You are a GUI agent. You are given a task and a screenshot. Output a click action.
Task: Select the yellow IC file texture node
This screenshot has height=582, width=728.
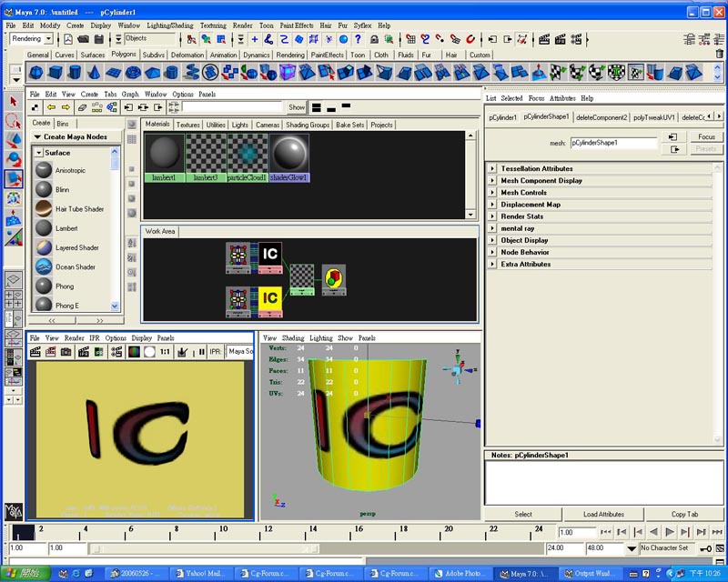pos(270,302)
